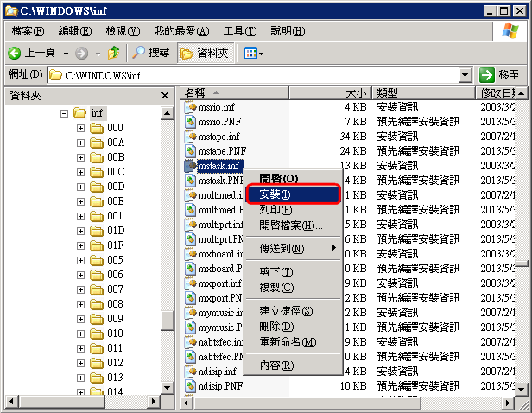Open the 我的最愛(A) menu
Viewport: 532px width, 413px height.
(x=181, y=31)
